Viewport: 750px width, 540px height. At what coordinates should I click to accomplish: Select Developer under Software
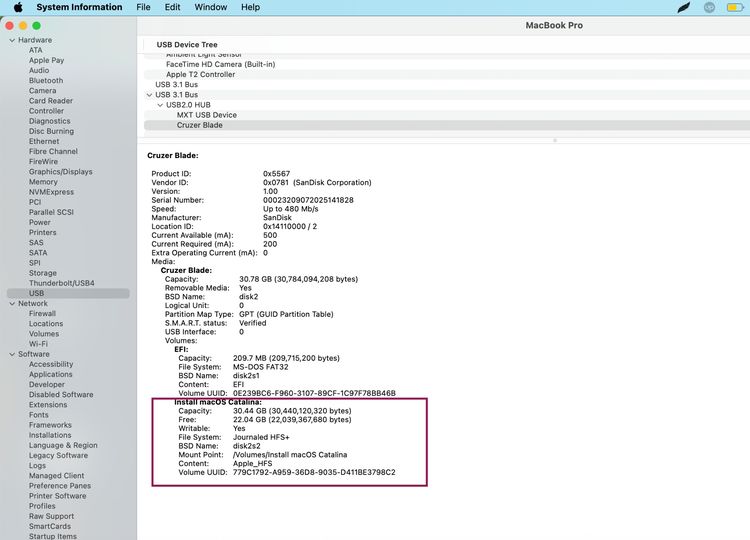(x=46, y=385)
